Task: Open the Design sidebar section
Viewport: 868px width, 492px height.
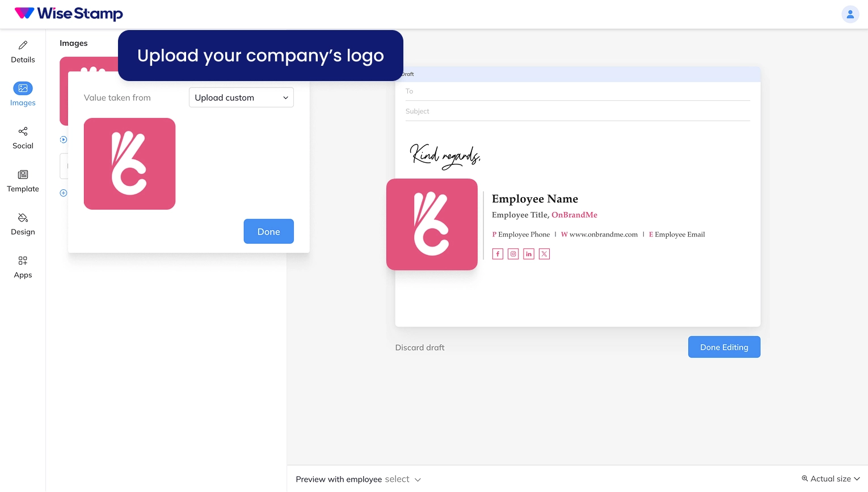Action: [x=23, y=224]
